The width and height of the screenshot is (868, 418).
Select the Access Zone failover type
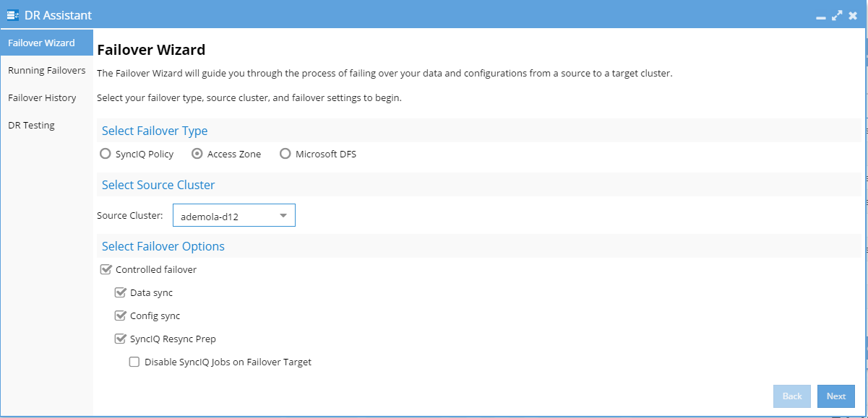(197, 154)
